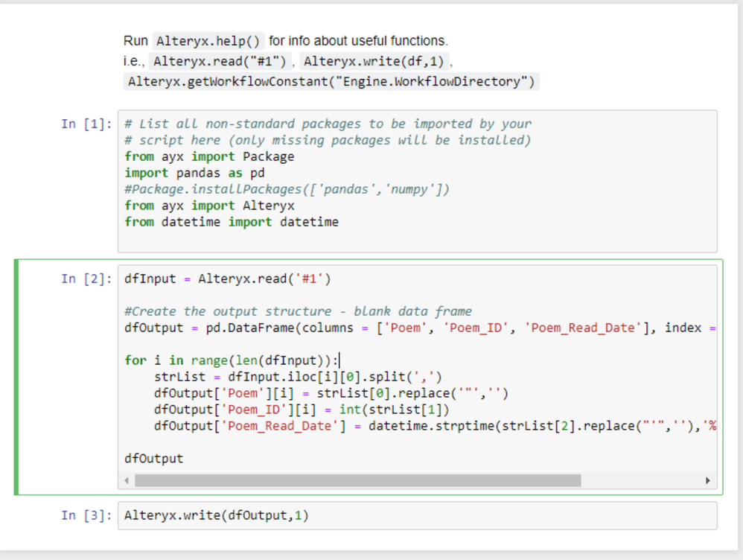Place cursor on 'from datetime import datetime' line
Screen dimensions: 743x560
click(231, 222)
